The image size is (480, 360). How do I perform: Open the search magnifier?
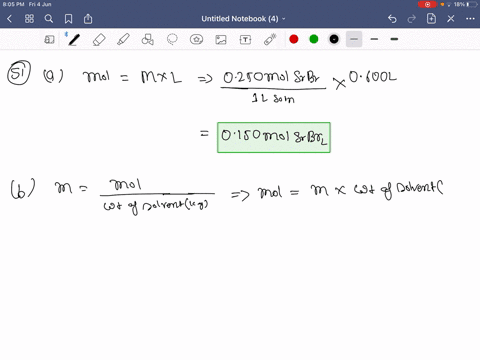[x=49, y=19]
